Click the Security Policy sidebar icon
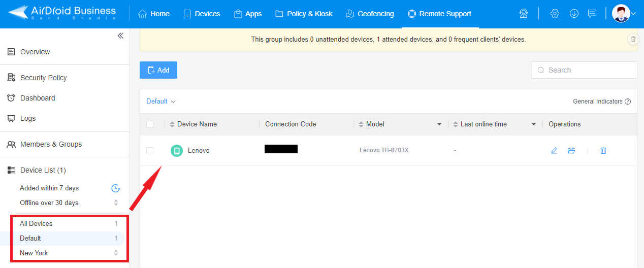 (x=11, y=78)
